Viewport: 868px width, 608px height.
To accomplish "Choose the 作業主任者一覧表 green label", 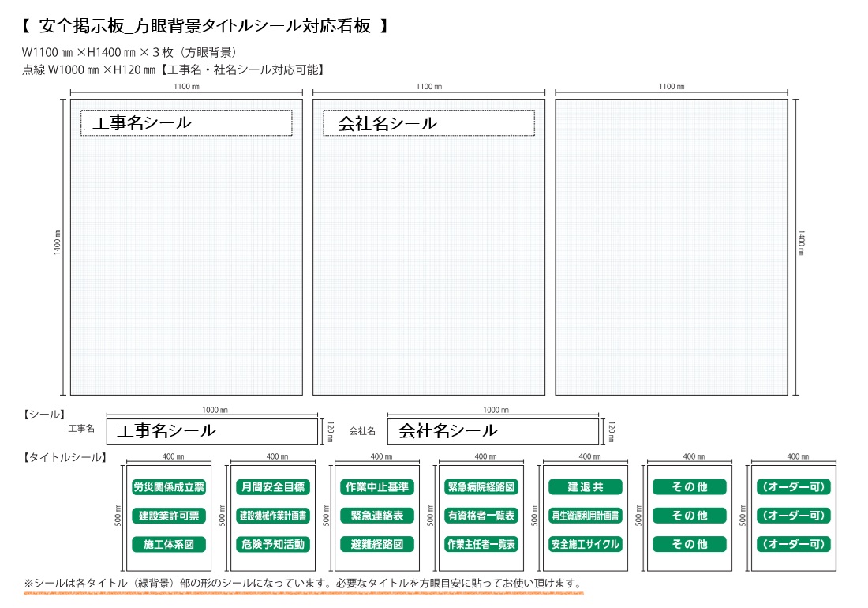I will click(x=481, y=544).
